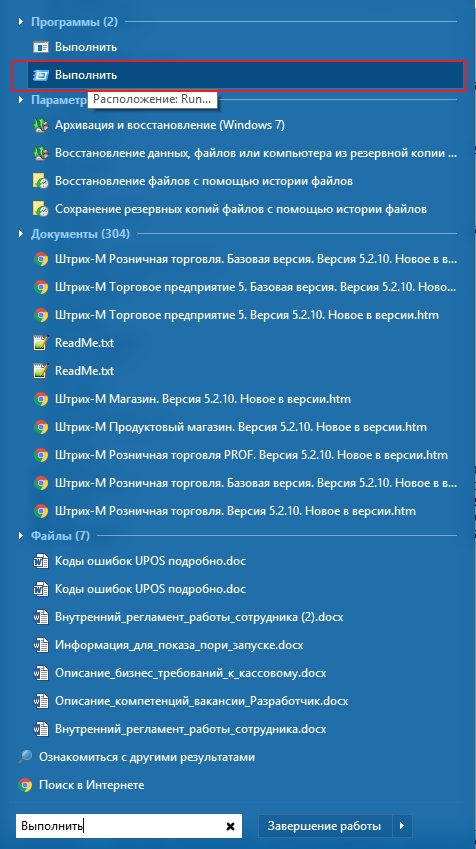Open Ознакомиться с другими результатами link
Viewport: 476px width, 849px height.
click(147, 757)
